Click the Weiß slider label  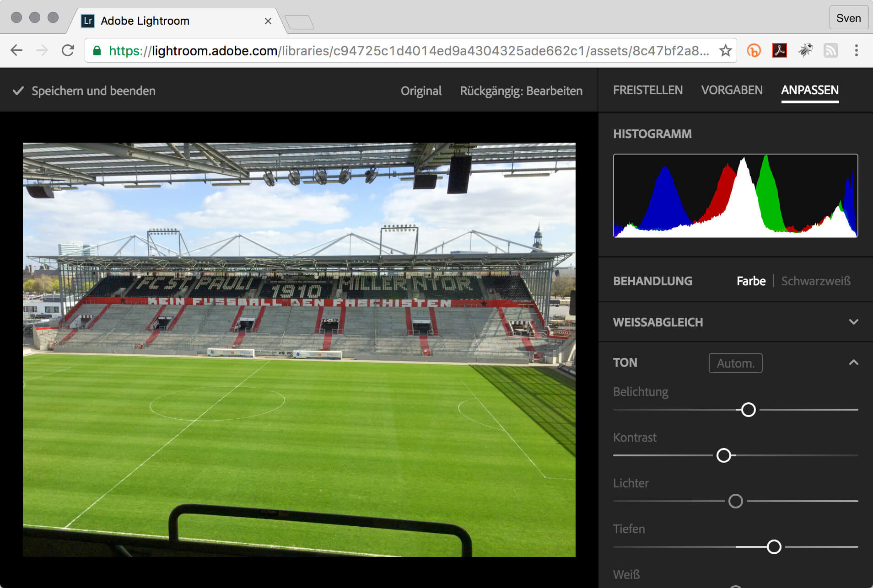point(626,574)
